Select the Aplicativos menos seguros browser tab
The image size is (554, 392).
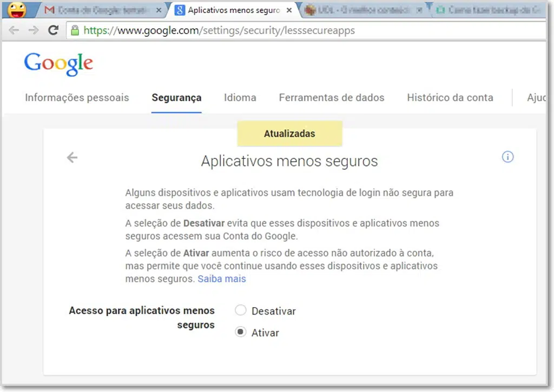coord(233,10)
